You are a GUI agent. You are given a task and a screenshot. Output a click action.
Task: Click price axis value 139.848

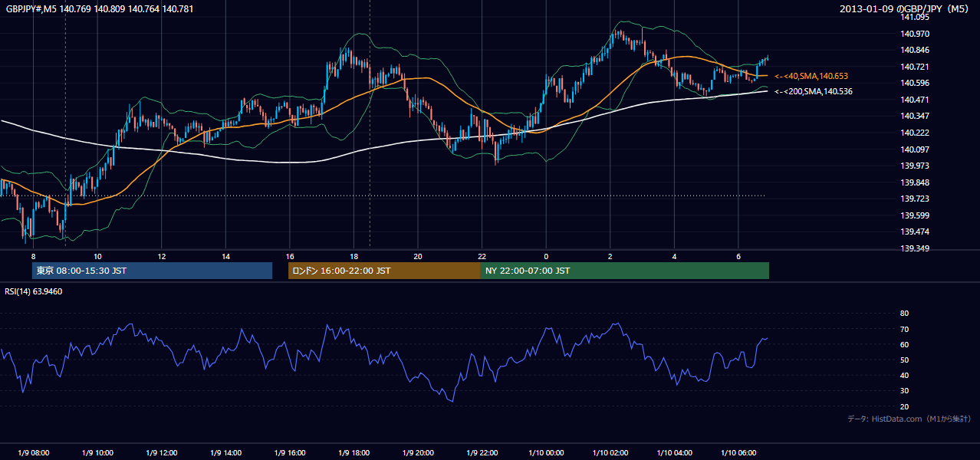pos(916,182)
